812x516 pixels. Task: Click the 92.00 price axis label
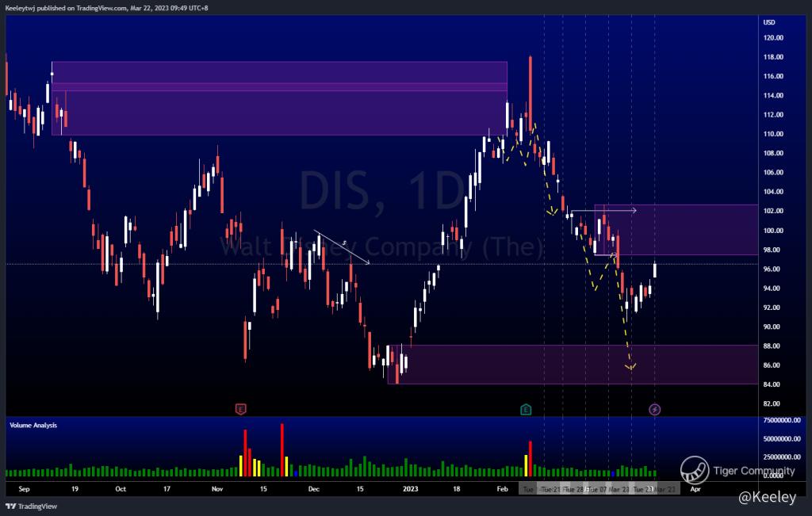point(772,308)
